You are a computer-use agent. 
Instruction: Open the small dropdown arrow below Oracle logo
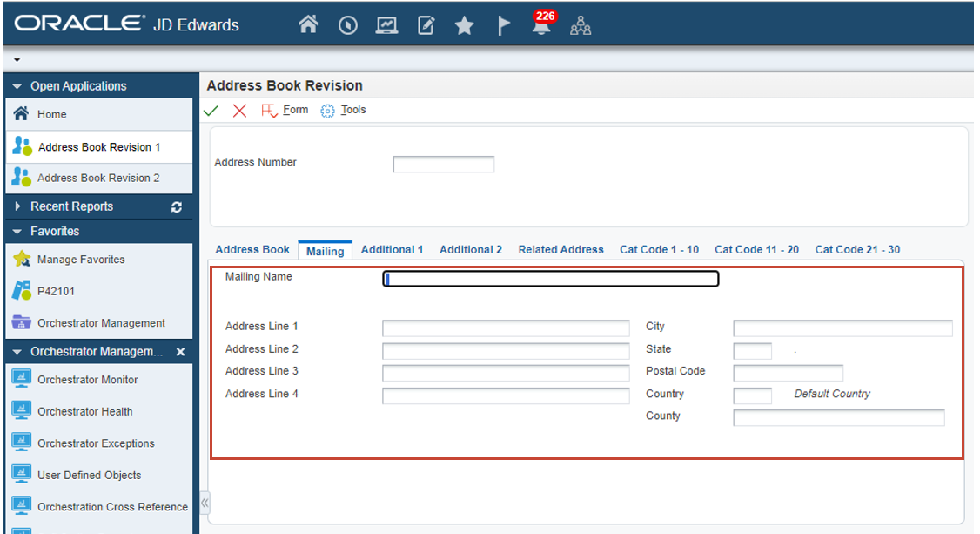click(17, 60)
